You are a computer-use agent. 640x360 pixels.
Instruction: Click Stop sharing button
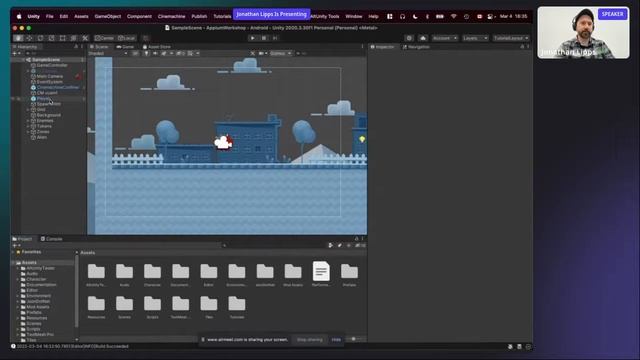tap(310, 340)
